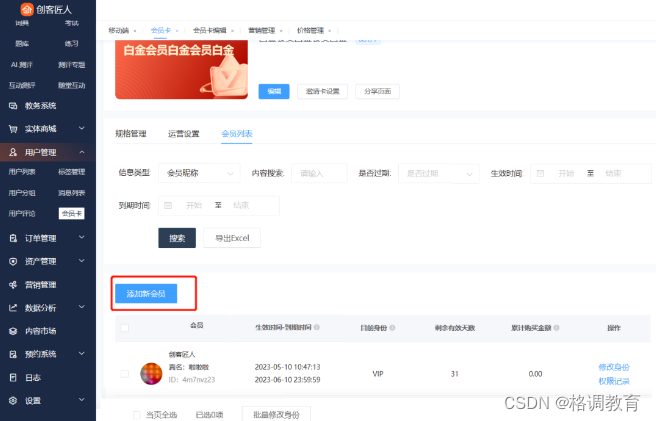Click the 白金会员 card image
This screenshot has width=656, height=421.
tap(181, 69)
